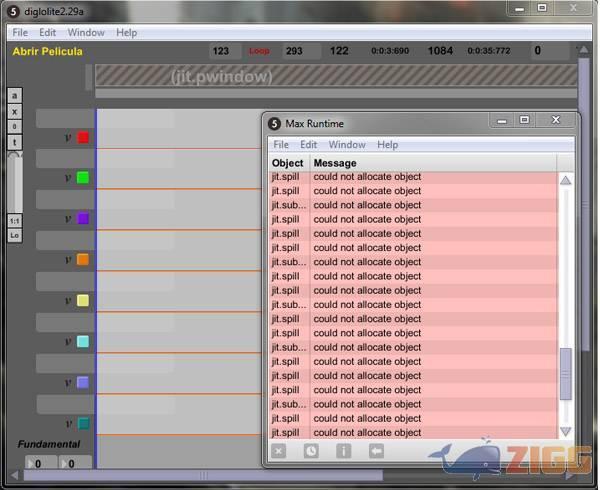The image size is (600, 490).
Task: Select the green color swatch
Action: click(83, 178)
